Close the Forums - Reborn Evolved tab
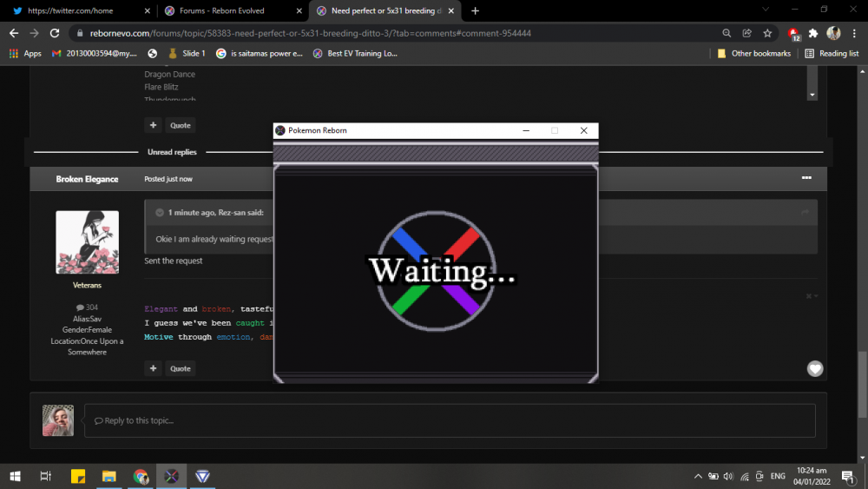Screen dimensions: 868x489 (299, 10)
